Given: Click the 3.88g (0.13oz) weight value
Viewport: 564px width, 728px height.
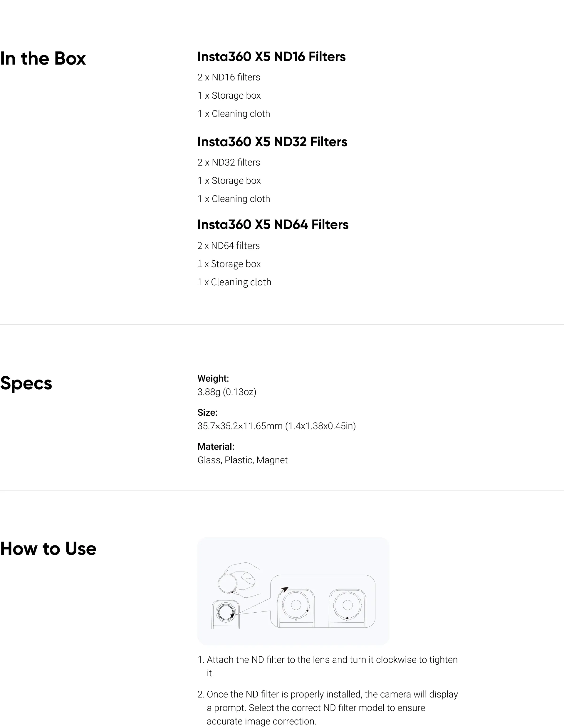Looking at the screenshot, I should click(227, 392).
